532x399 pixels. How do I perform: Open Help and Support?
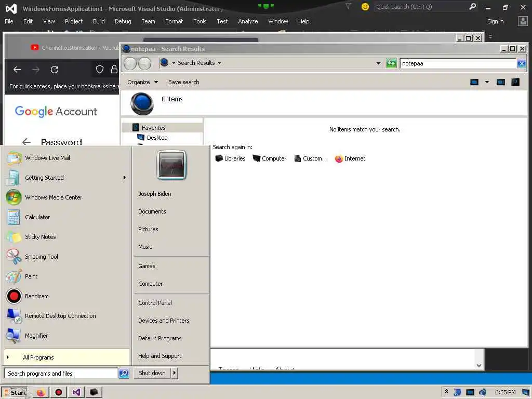[x=160, y=355]
